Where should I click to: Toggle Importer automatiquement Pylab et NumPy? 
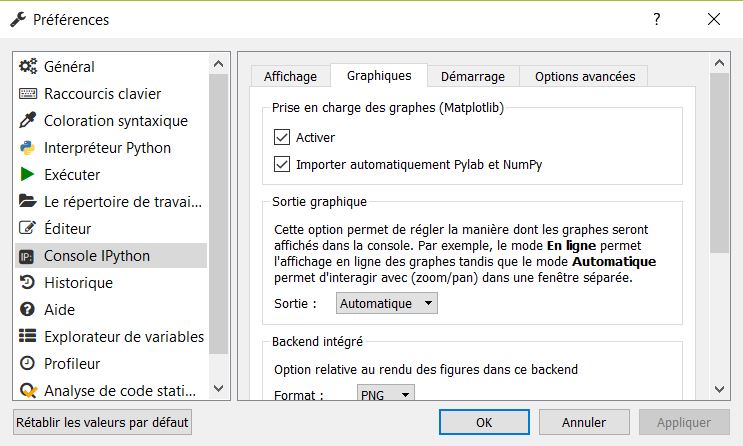pos(282,164)
